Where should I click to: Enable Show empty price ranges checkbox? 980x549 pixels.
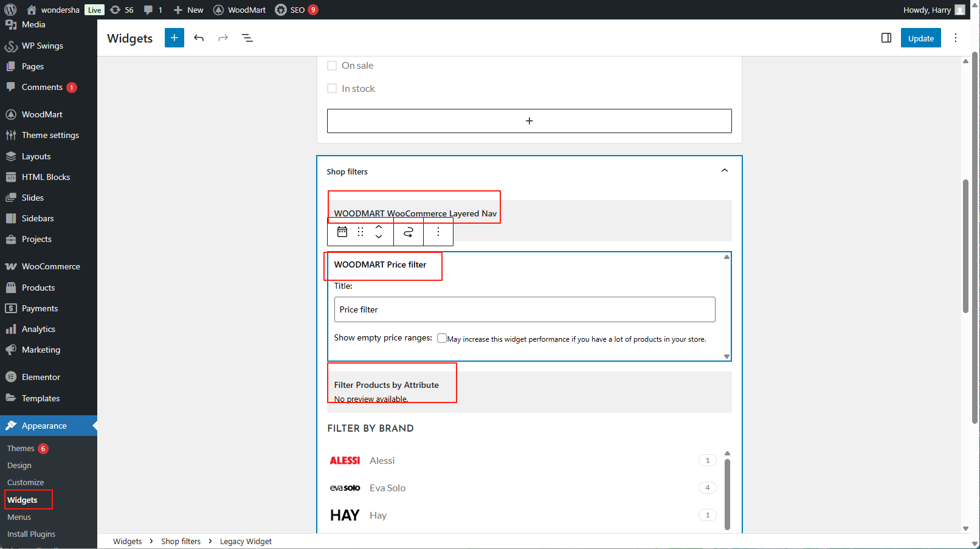[442, 338]
